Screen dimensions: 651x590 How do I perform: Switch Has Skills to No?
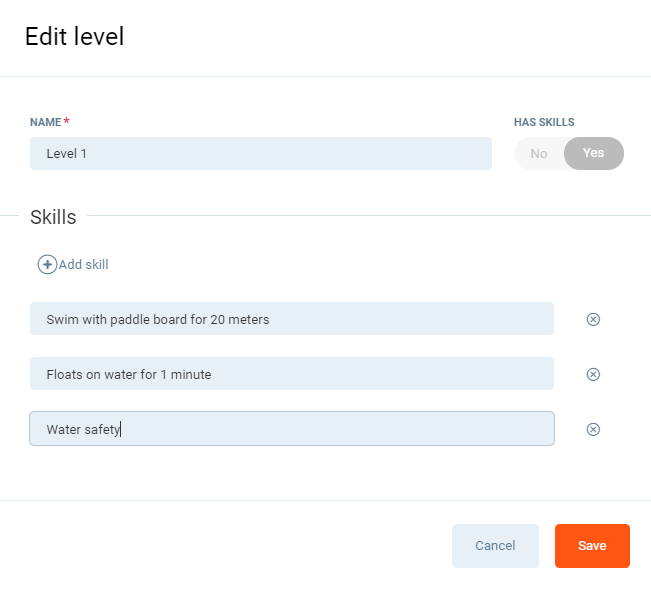539,154
